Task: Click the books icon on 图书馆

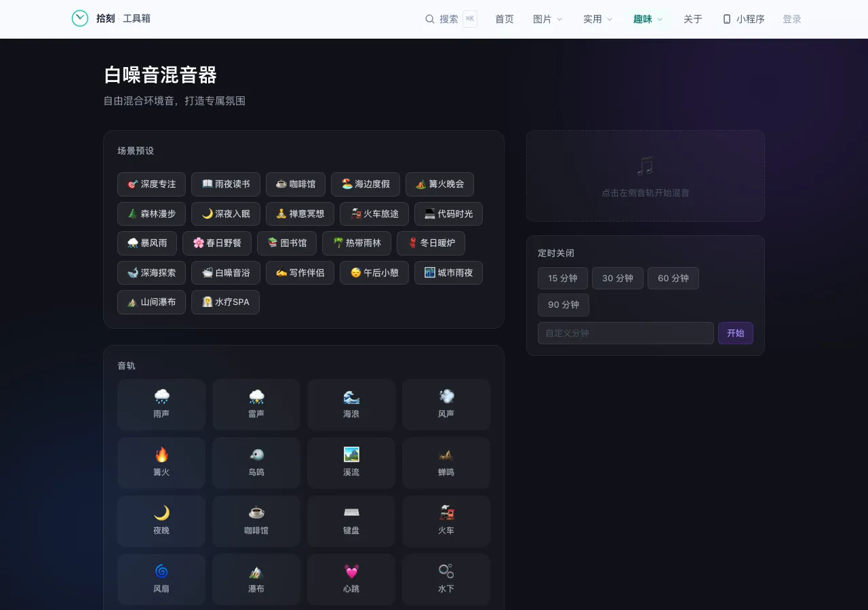Action: click(273, 243)
